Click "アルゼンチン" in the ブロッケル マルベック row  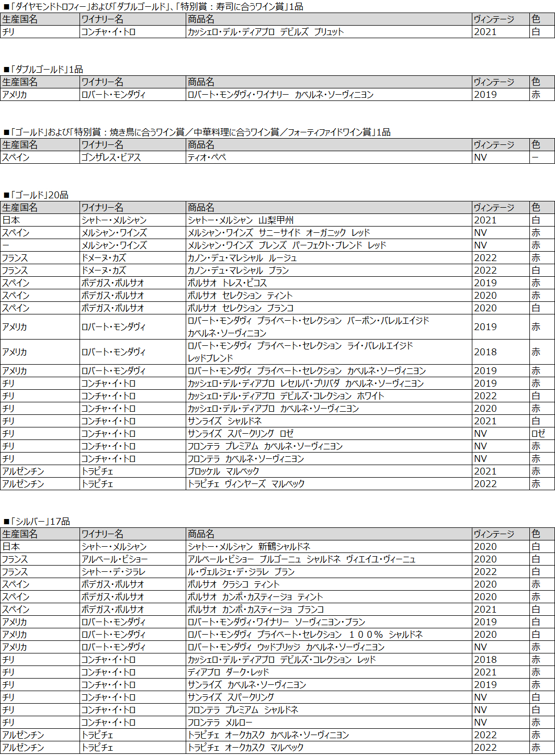[x=23, y=471]
